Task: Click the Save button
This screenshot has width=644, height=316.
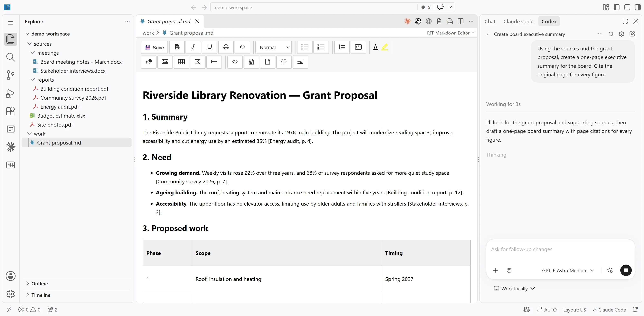Action: coord(154,47)
